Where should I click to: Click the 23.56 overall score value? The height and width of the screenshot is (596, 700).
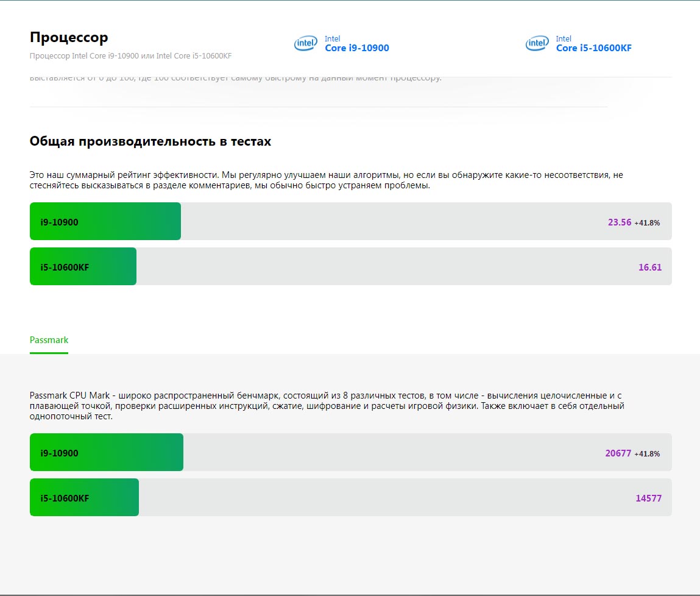click(x=619, y=222)
